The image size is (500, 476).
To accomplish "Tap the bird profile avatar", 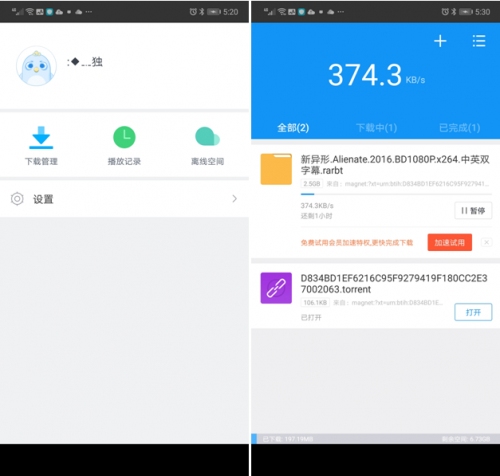I will 36,66.
